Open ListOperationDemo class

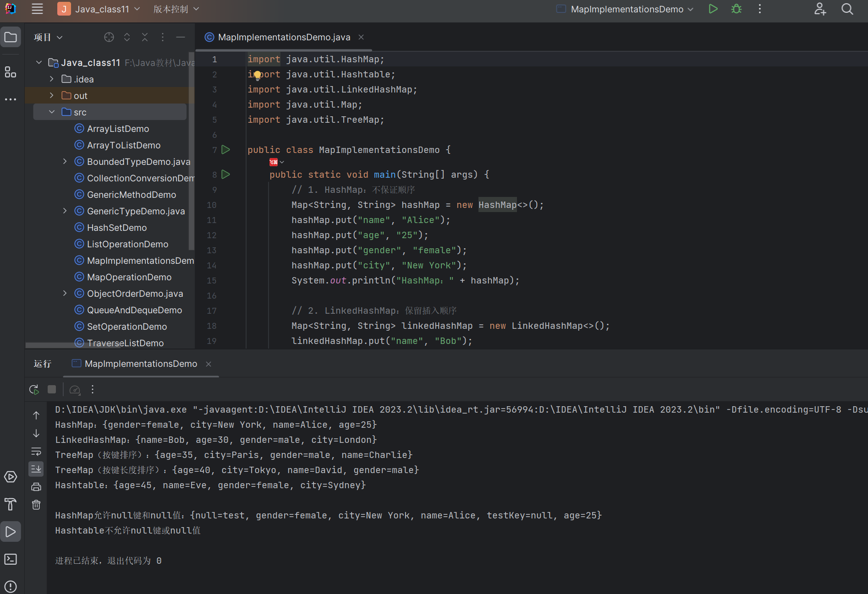(127, 244)
